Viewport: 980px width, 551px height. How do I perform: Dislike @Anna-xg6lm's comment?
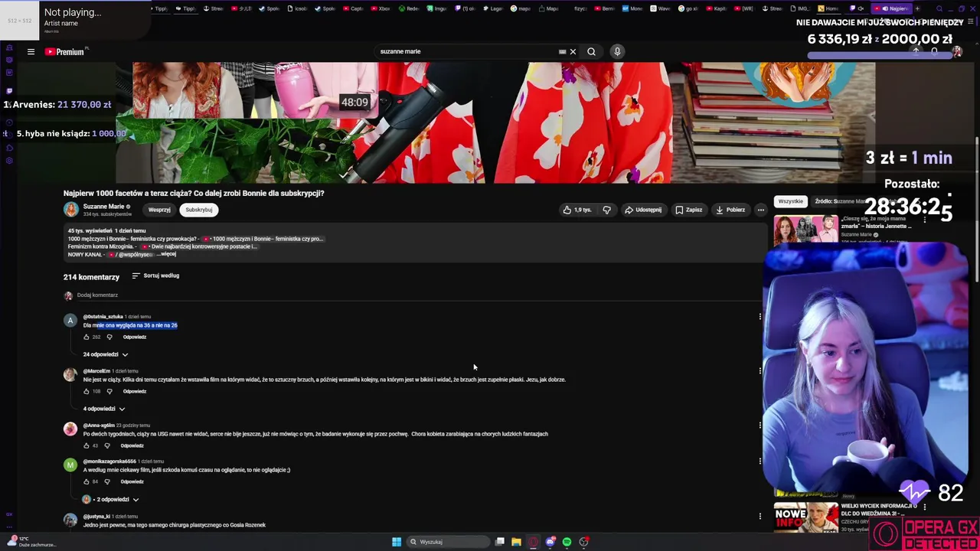(106, 445)
